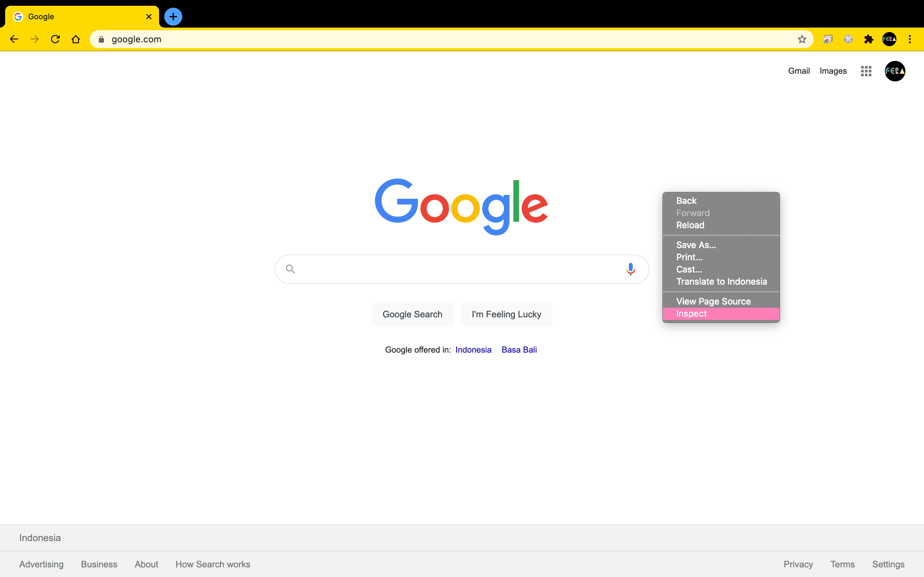Select Translate to Indonesia option
This screenshot has width=924, height=577.
tap(721, 282)
